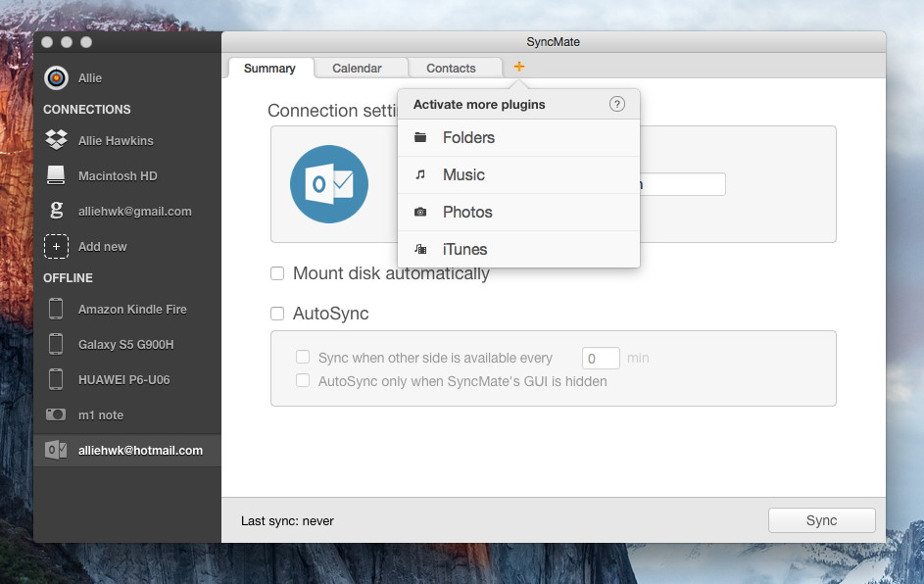
Task: Click the help question mark in plugins popup
Action: [616, 104]
